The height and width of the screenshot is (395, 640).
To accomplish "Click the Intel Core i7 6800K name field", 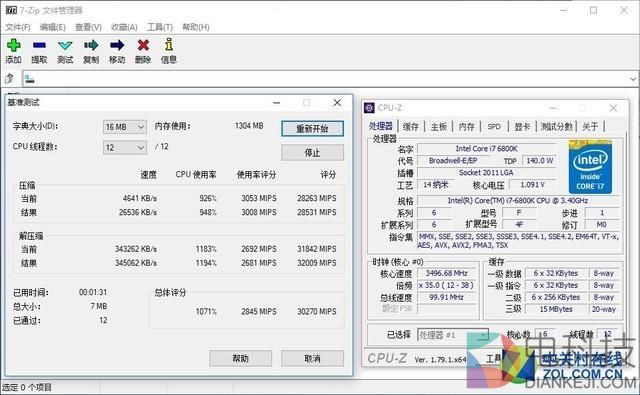I will tap(487, 149).
